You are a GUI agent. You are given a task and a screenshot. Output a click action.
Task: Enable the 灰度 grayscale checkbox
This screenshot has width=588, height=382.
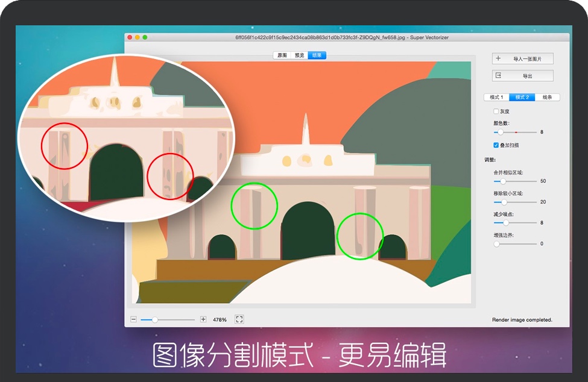point(495,111)
